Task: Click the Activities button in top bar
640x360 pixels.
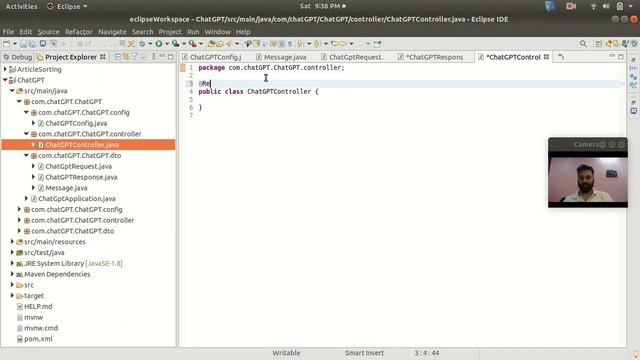Action: 21,6
